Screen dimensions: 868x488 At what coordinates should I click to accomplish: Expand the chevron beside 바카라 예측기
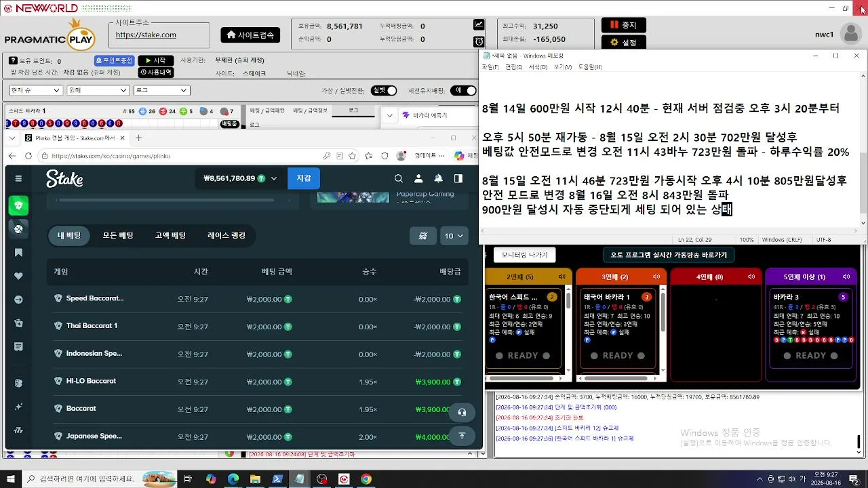click(389, 115)
